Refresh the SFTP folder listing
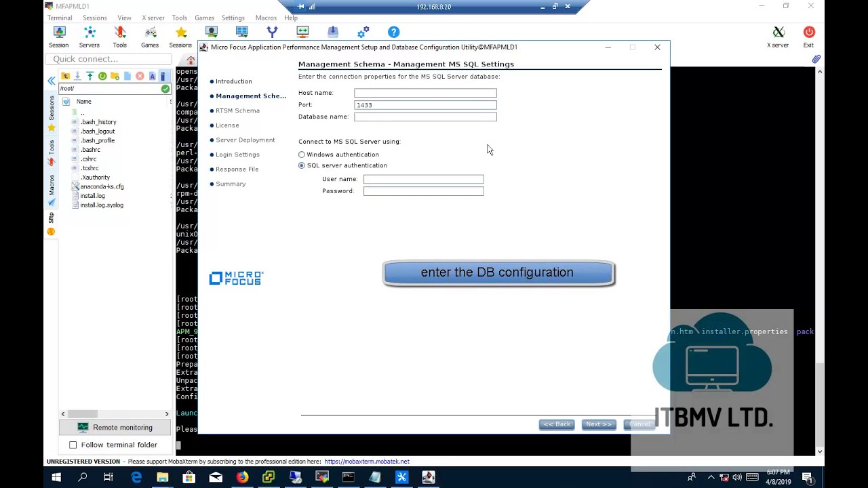The width and height of the screenshot is (868, 488). [102, 76]
